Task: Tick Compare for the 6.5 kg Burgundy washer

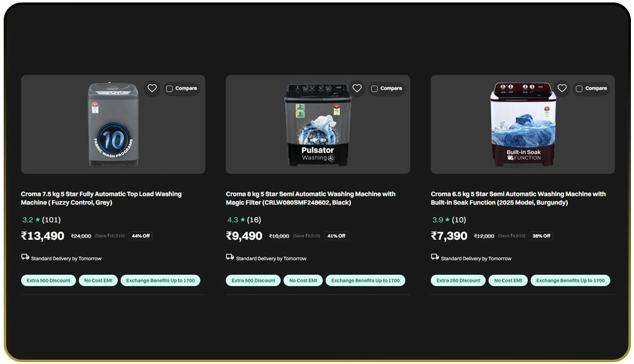Action: [578, 88]
